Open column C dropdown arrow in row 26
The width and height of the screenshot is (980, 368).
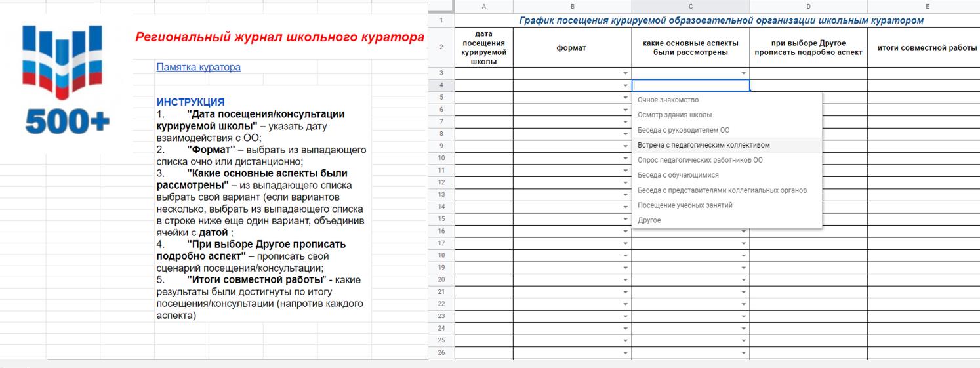pos(743,352)
